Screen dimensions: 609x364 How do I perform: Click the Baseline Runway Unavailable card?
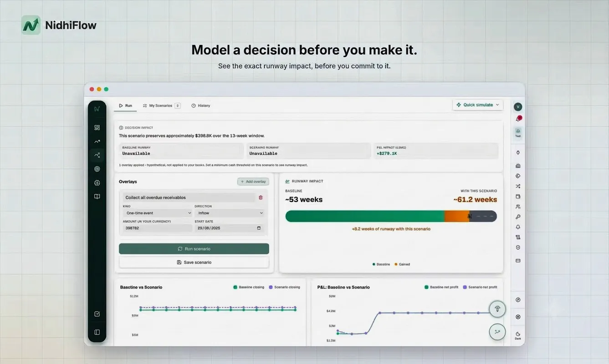[181, 151]
